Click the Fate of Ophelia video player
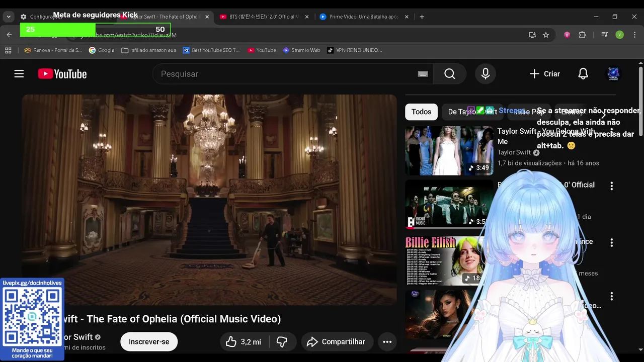The height and width of the screenshot is (362, 644). 209,200
